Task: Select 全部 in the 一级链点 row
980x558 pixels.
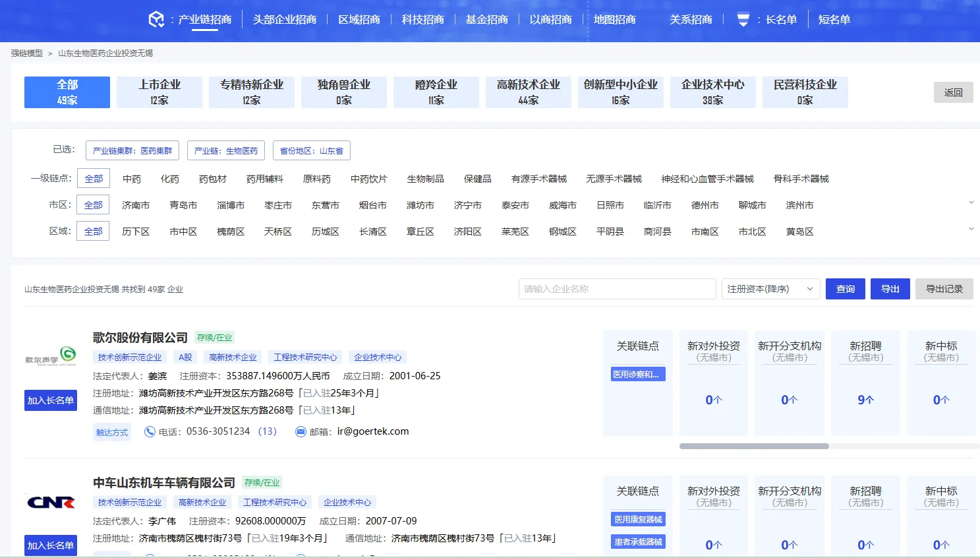Action: 94,179
